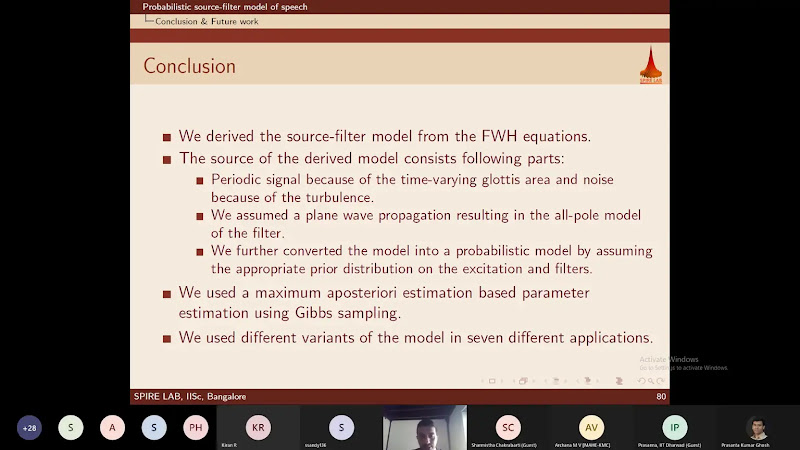Select the KR participant tile
The width and height of the screenshot is (800, 450).
pyautogui.click(x=258, y=428)
